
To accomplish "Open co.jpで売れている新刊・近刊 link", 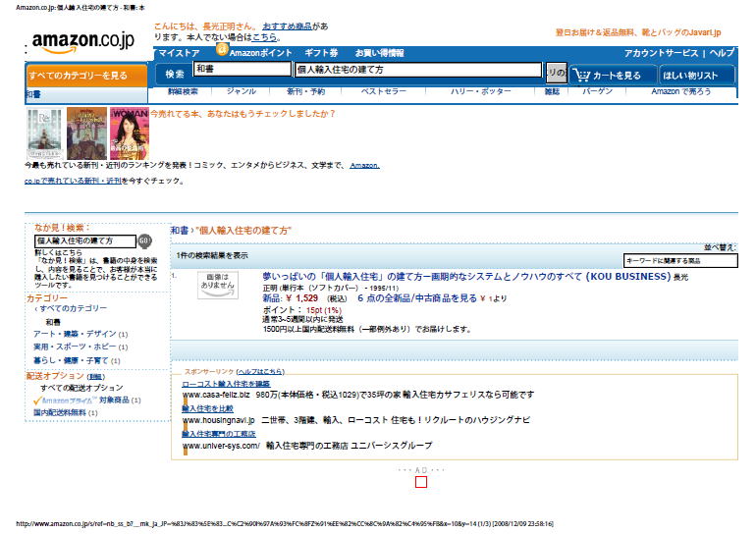I will pyautogui.click(x=73, y=181).
